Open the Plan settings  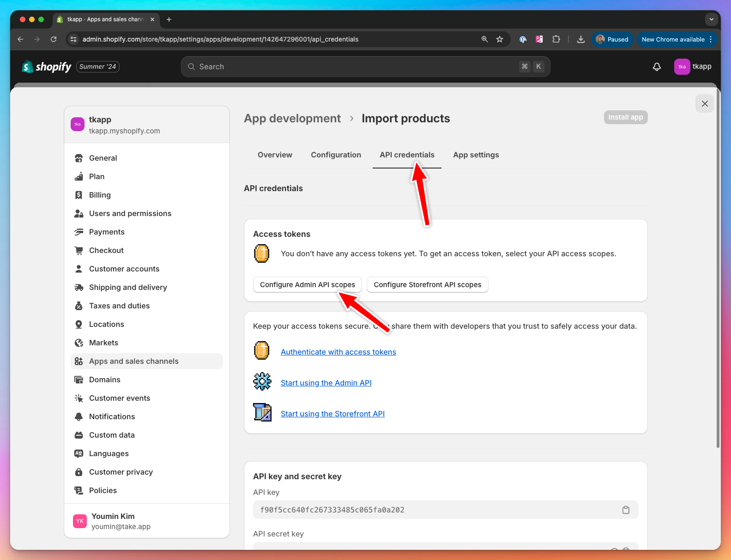coord(147,176)
